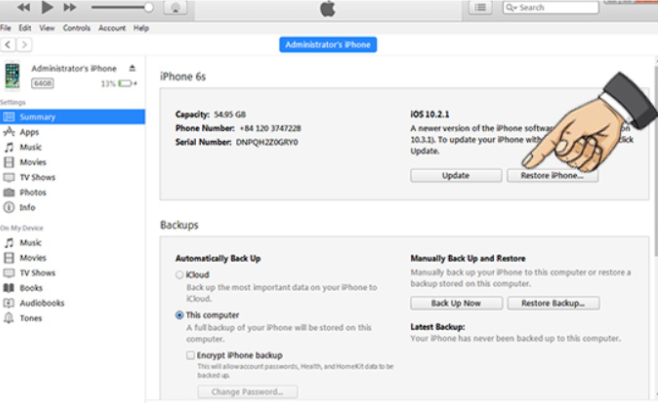
Task: Select Summary in Settings sidebar
Action: tap(72, 117)
